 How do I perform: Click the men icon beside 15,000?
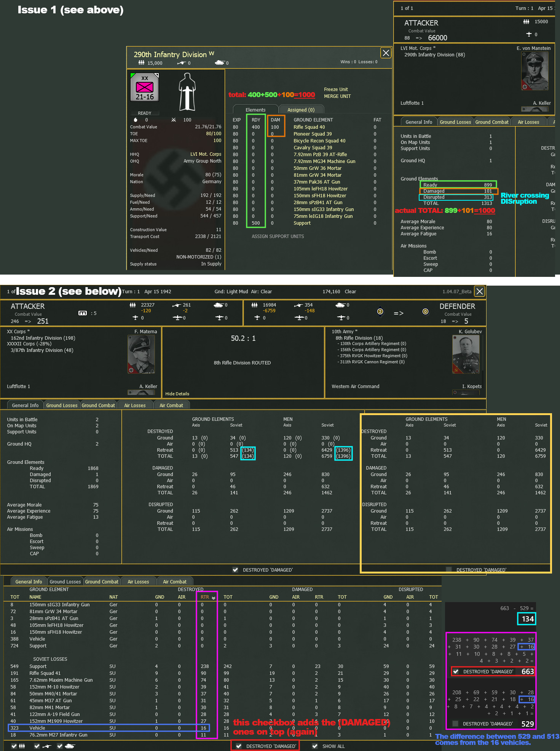[x=141, y=63]
